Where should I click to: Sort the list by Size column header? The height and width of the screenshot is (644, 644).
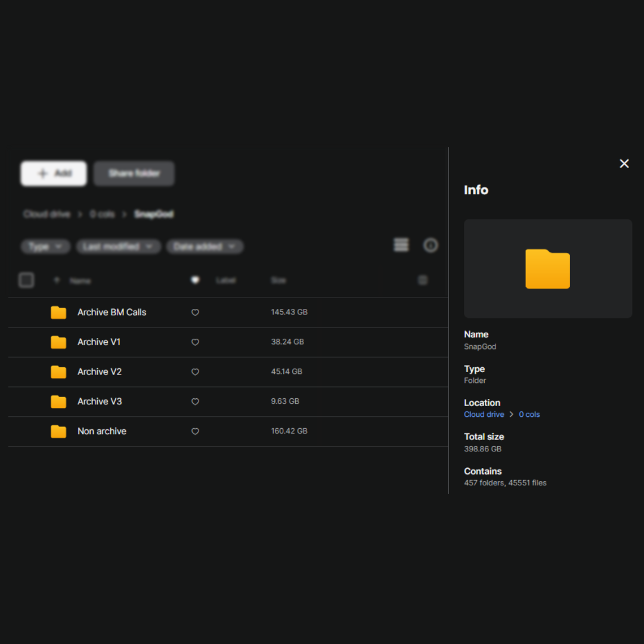[x=278, y=280]
